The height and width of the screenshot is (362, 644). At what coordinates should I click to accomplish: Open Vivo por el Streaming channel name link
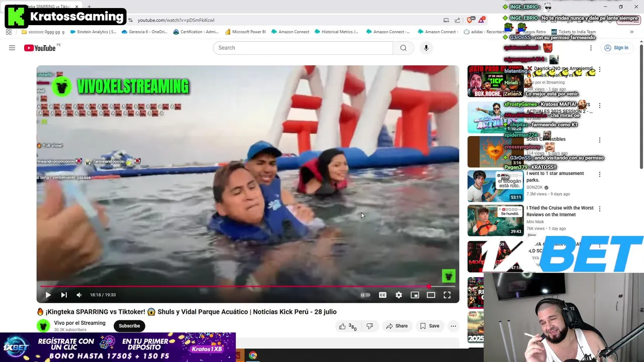(79, 323)
